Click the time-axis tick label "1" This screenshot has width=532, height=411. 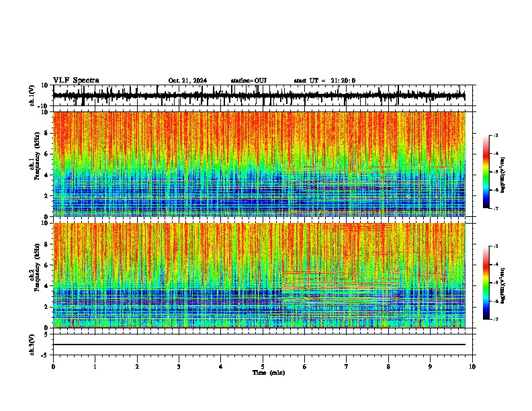coord(95,367)
